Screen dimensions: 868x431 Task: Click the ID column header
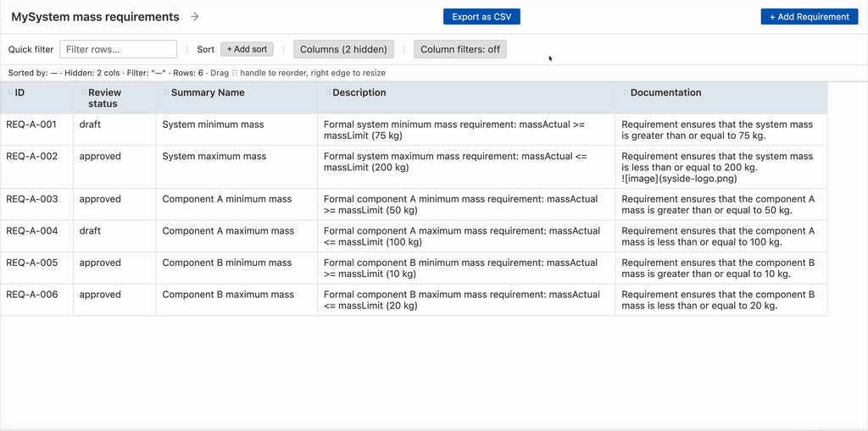click(36, 98)
